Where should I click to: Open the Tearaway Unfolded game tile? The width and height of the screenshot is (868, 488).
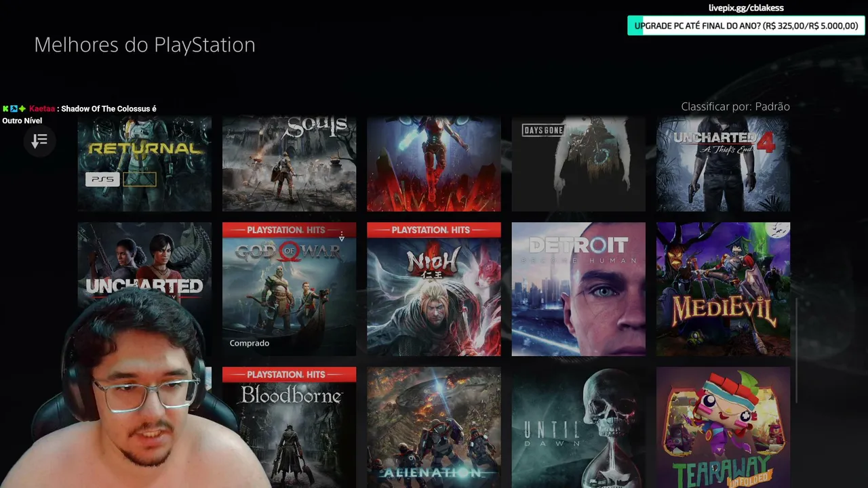(x=723, y=427)
